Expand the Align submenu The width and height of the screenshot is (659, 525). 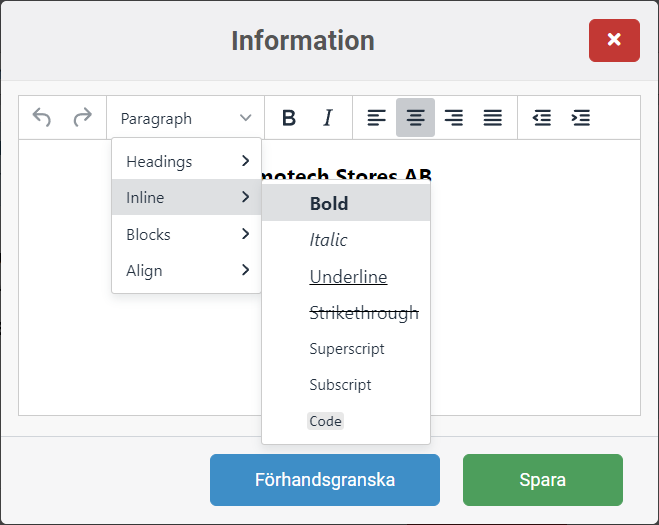186,270
